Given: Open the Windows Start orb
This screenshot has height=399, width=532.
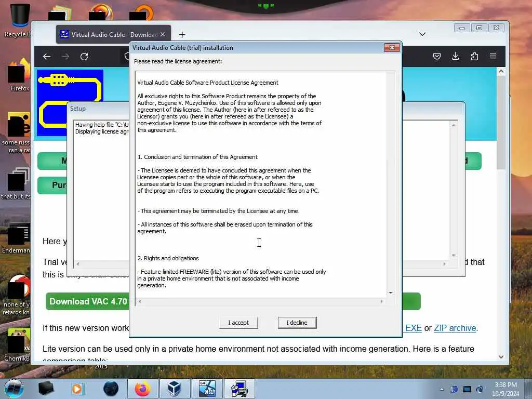Looking at the screenshot, I should click(x=14, y=389).
